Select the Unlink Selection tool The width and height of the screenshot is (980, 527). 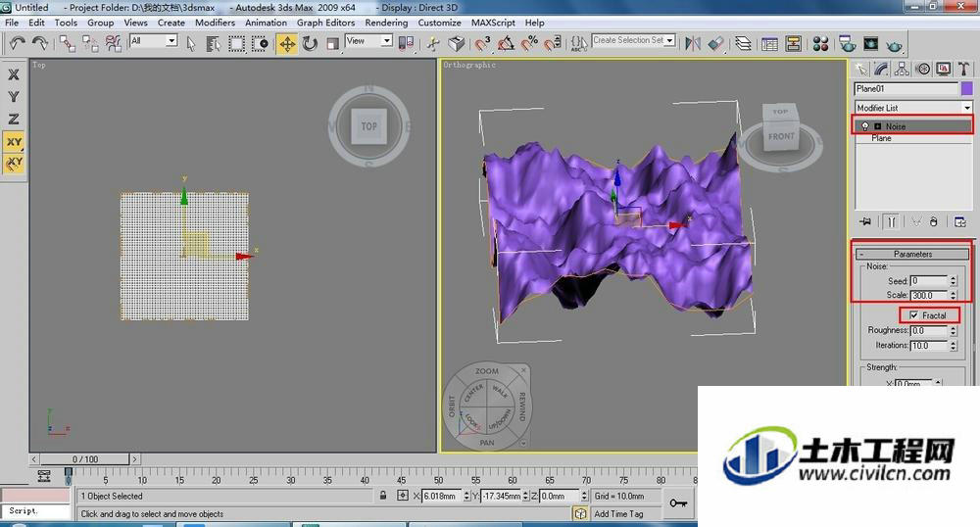coord(90,43)
